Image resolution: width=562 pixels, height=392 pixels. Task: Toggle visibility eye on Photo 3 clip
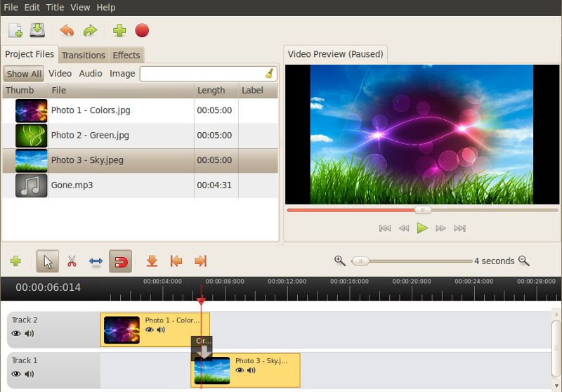(x=240, y=370)
